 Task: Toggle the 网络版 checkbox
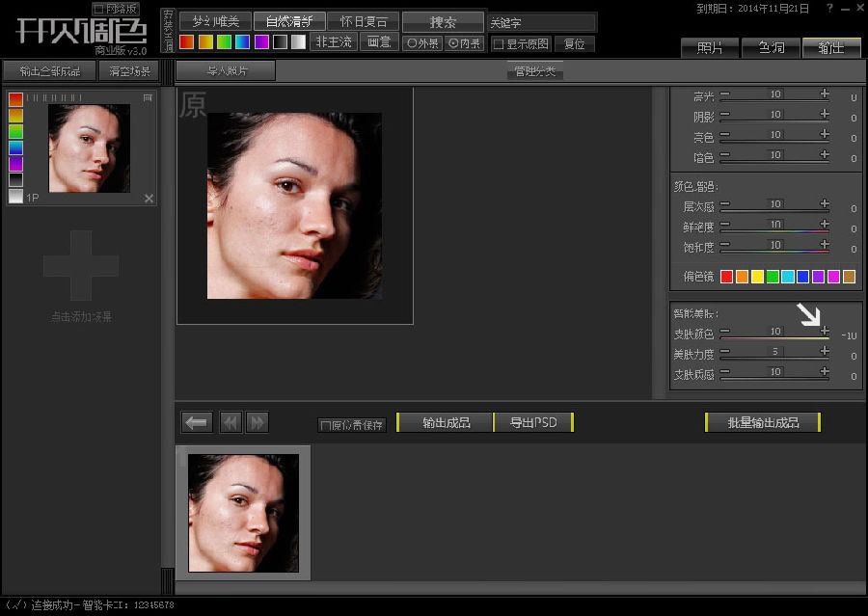click(97, 9)
